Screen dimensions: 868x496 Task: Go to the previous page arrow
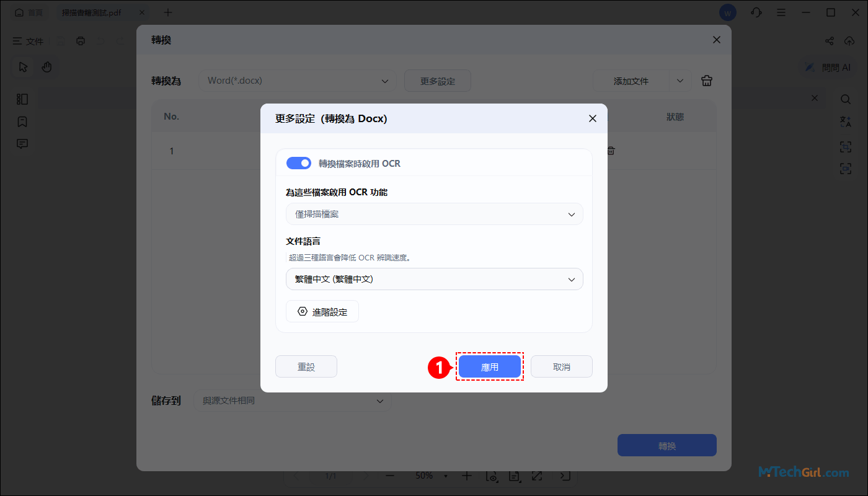296,476
